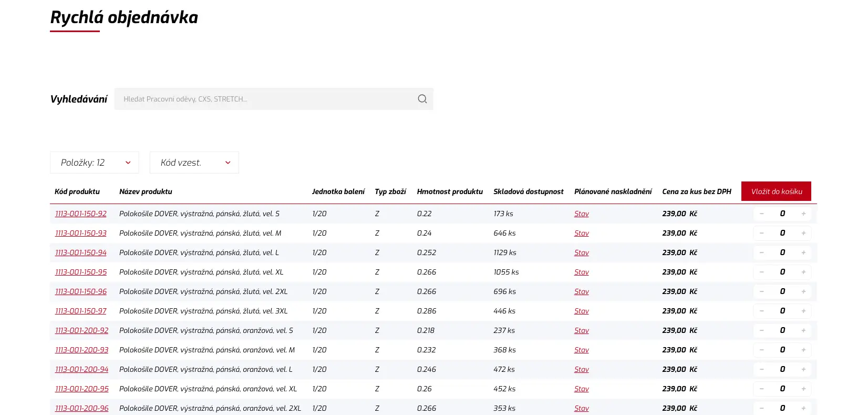Open product link 1113-001-150-97

pos(81,311)
